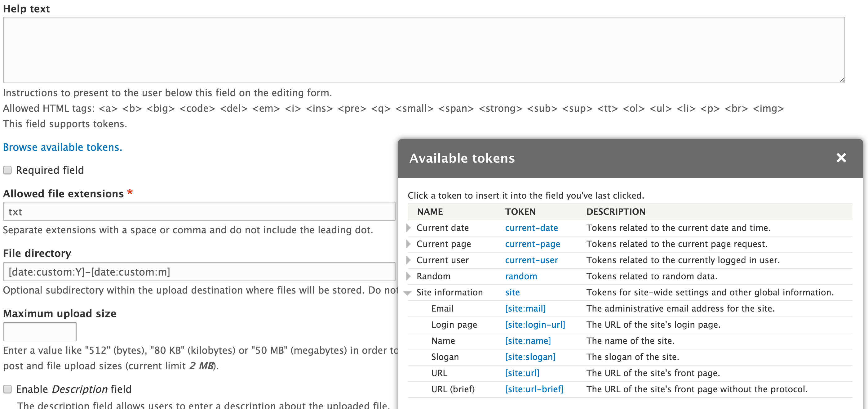
Task: Insert the [site:name] token
Action: point(527,340)
